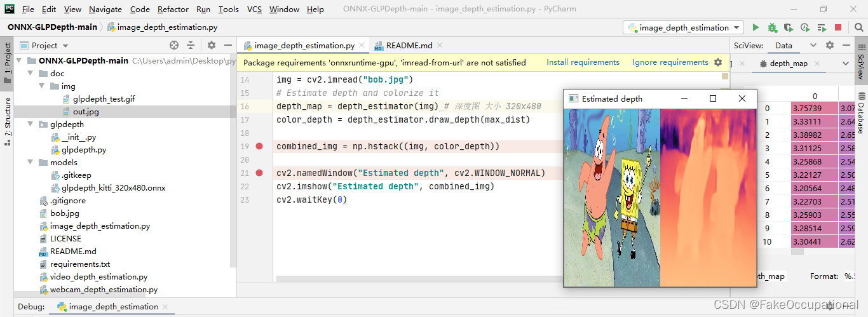
Task: Open the VCS menu
Action: pyautogui.click(x=254, y=10)
